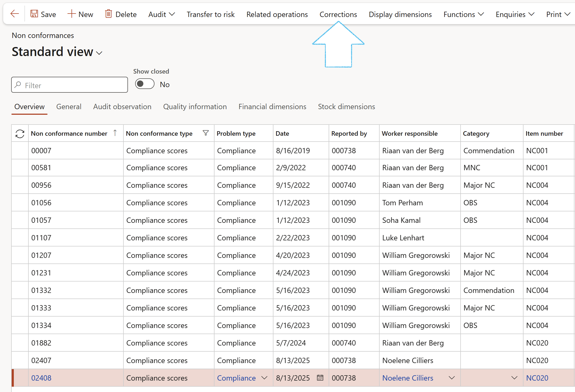This screenshot has height=392, width=575.
Task: Click the back arrow icon
Action: pyautogui.click(x=14, y=14)
